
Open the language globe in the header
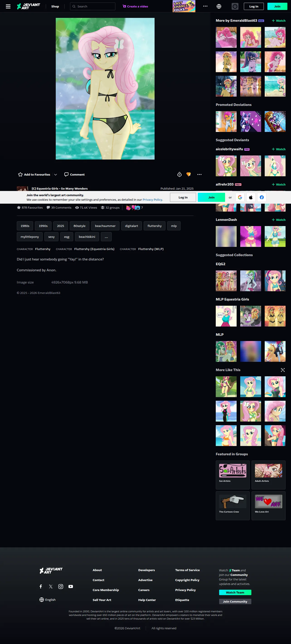[219, 7]
